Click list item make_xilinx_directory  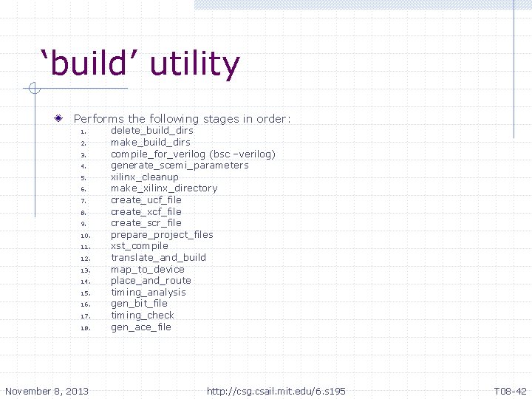point(164,188)
